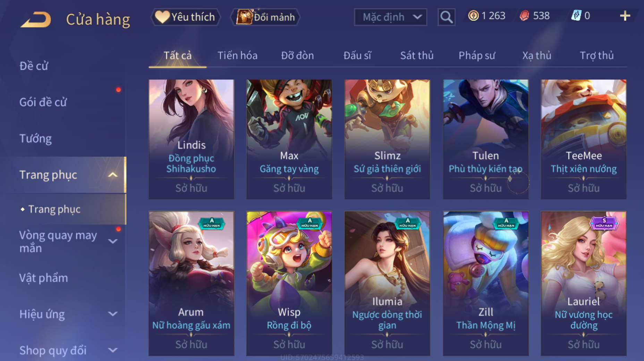Open the search magnifier icon
Image resolution: width=644 pixels, height=361 pixels.
pyautogui.click(x=446, y=17)
